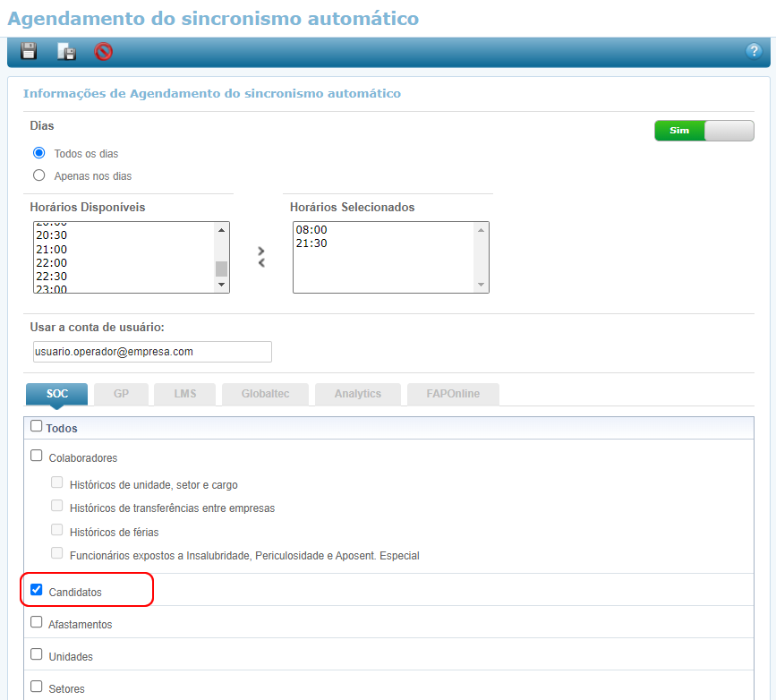Check the Todos checkbox
The image size is (776, 700).
coord(37,427)
